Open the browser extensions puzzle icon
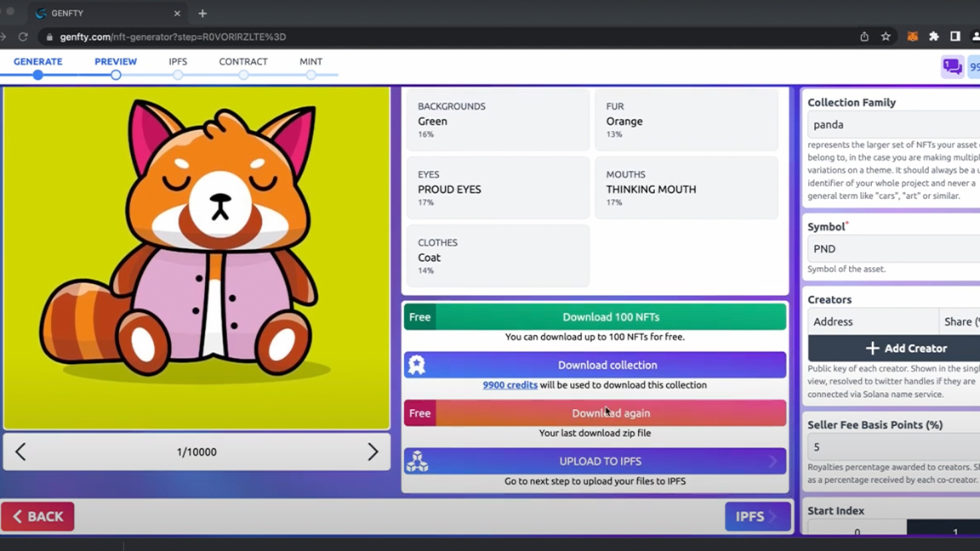The height and width of the screenshot is (551, 980). pyautogui.click(x=933, y=37)
